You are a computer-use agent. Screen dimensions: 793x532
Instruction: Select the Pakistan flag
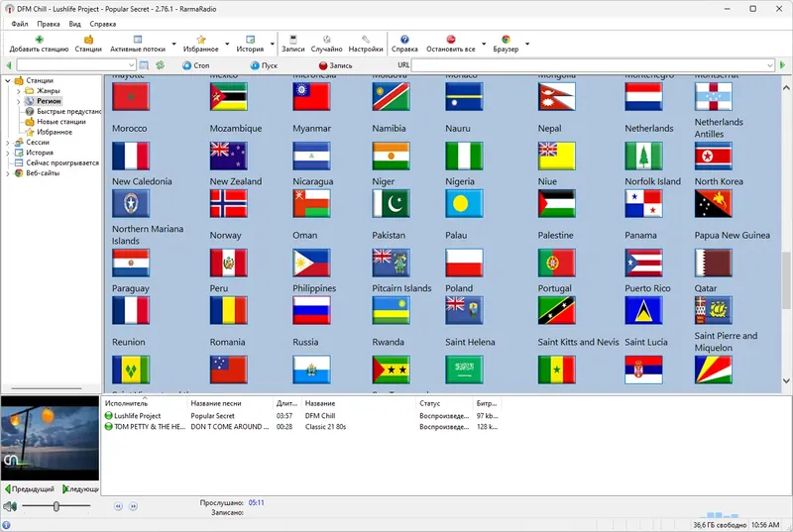391,203
